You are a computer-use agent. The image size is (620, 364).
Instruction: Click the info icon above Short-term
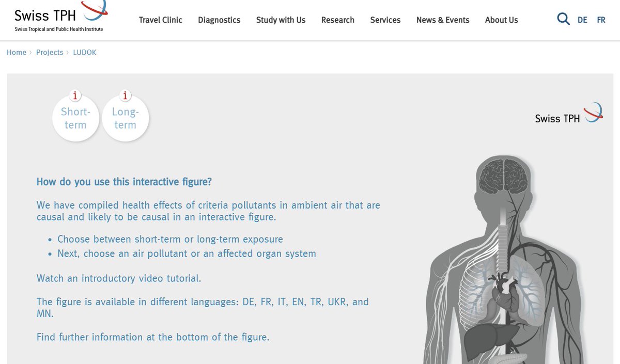pos(75,96)
